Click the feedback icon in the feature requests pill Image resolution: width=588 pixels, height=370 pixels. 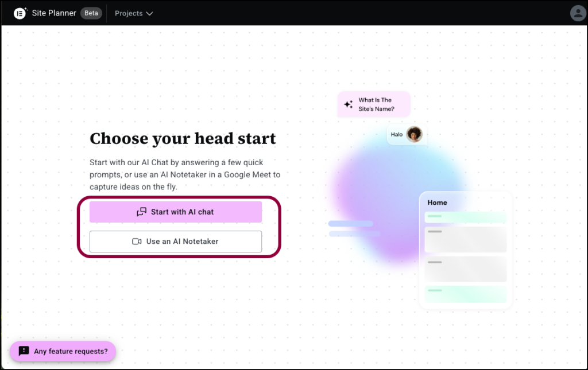24,351
